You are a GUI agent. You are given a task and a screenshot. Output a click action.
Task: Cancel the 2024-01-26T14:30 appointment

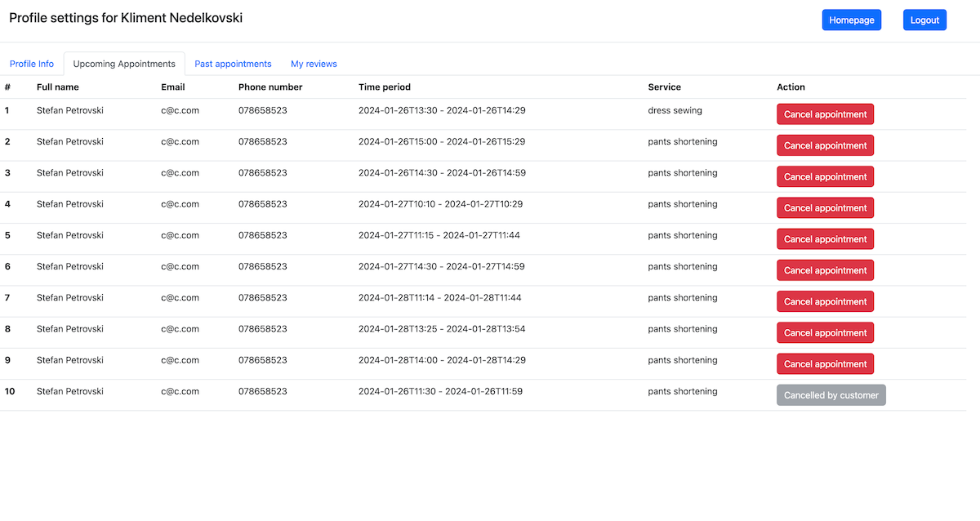tap(825, 176)
